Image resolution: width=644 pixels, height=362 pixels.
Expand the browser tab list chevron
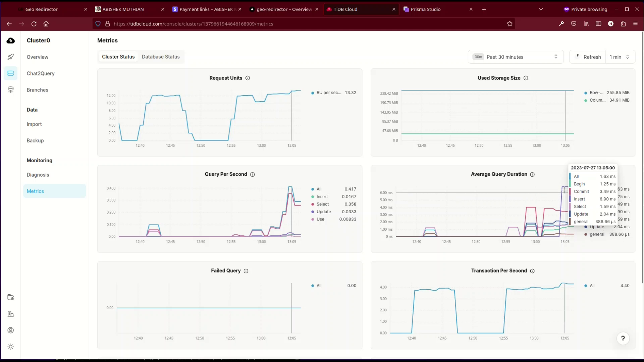(x=541, y=9)
